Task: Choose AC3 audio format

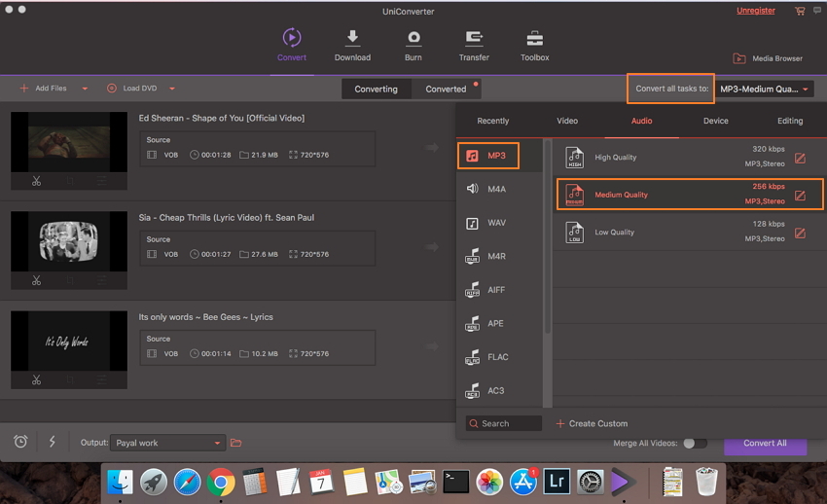Action: click(499, 391)
